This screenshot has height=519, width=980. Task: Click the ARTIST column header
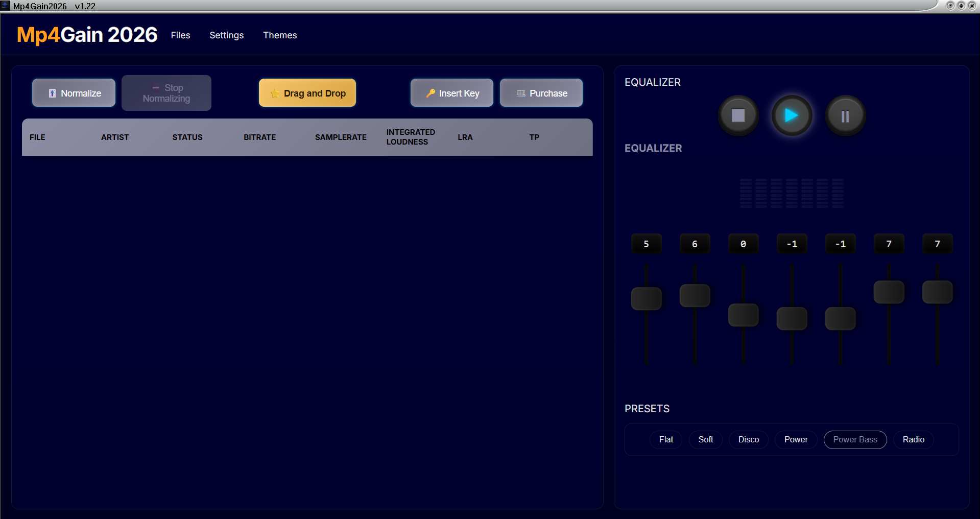(115, 137)
